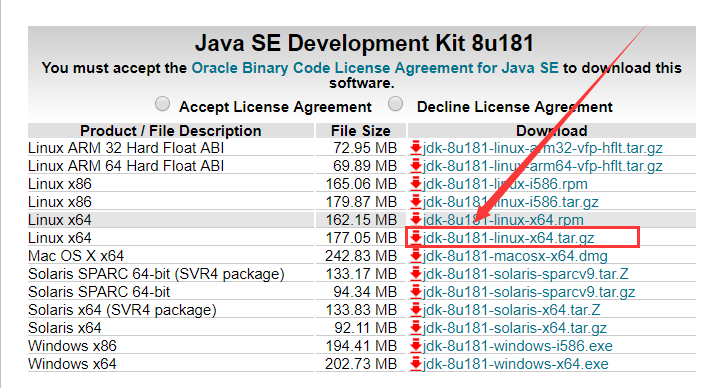Click the 179.87 MB file size cell
The width and height of the screenshot is (719, 388).
click(x=361, y=202)
